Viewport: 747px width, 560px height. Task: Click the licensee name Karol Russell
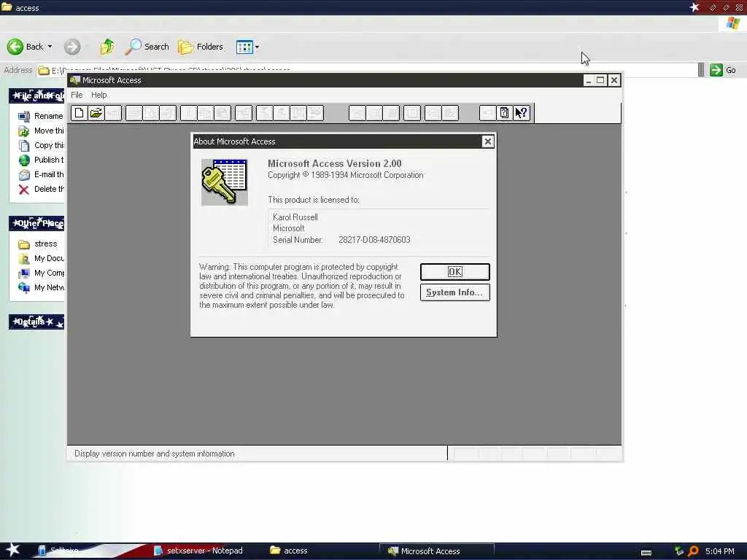tap(295, 217)
